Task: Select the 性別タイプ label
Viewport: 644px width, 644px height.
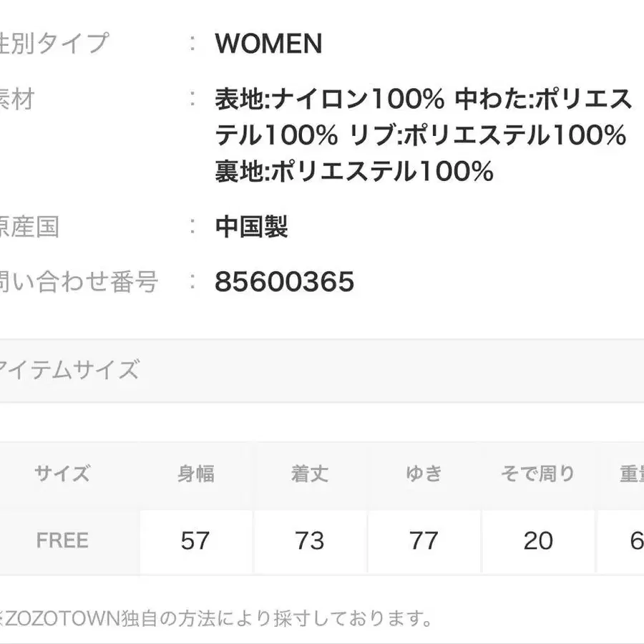Action: pos(54,43)
